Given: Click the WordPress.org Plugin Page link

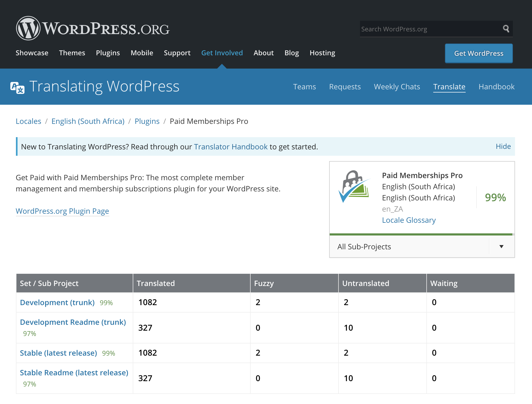Looking at the screenshot, I should 62,211.
